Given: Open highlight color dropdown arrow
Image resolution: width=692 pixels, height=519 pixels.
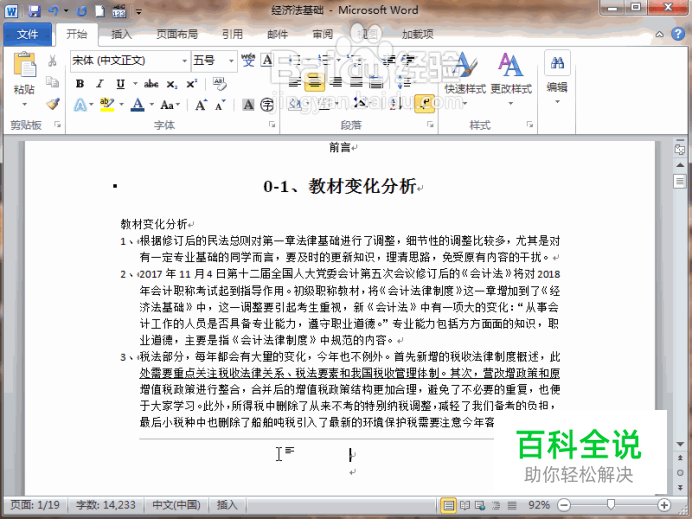Looking at the screenshot, I should tap(121, 105).
